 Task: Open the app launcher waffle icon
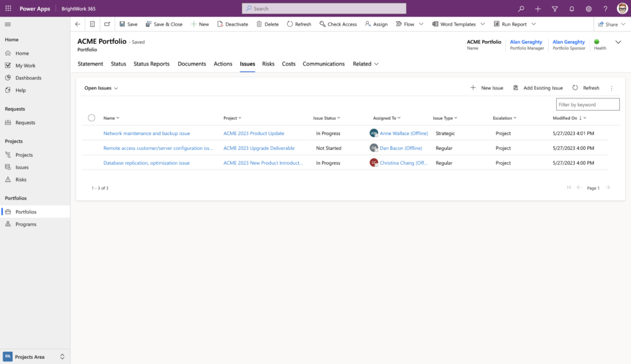[8, 8]
